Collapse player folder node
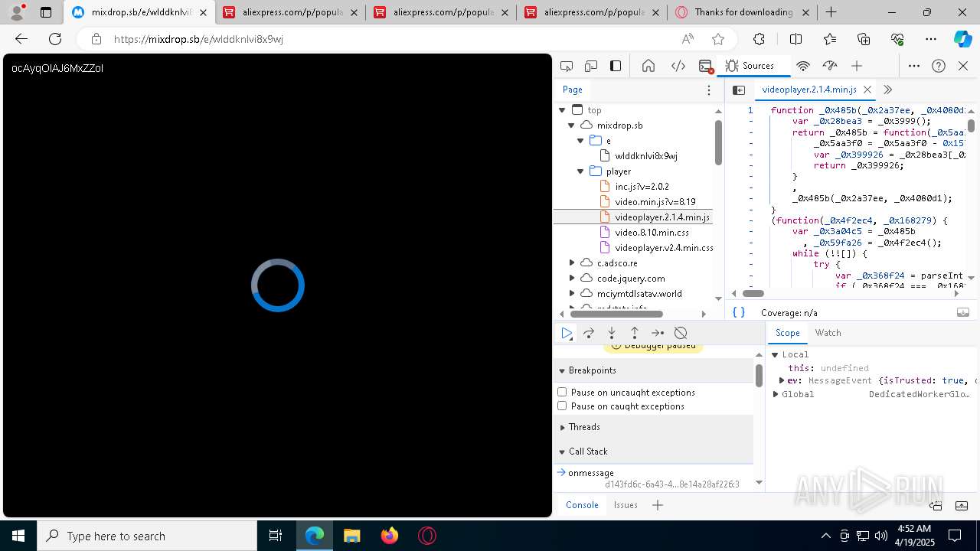 (x=580, y=171)
